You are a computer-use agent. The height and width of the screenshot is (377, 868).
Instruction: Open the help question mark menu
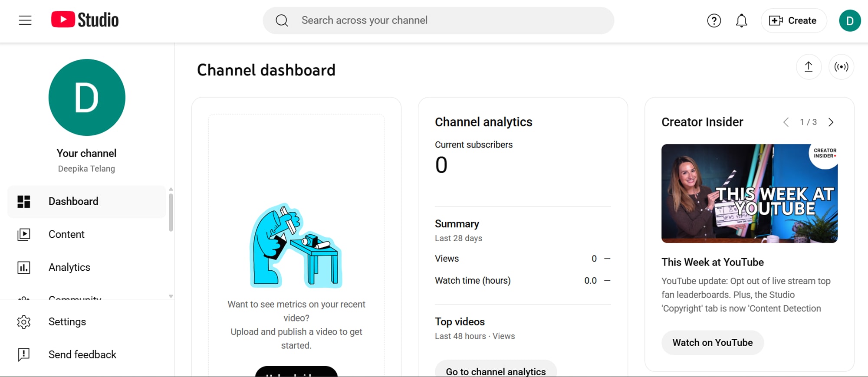(x=713, y=20)
